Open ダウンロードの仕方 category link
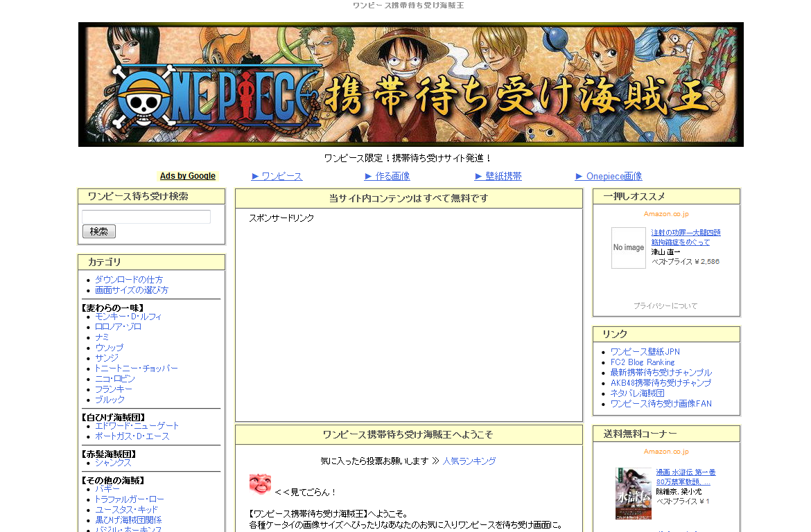 point(129,280)
